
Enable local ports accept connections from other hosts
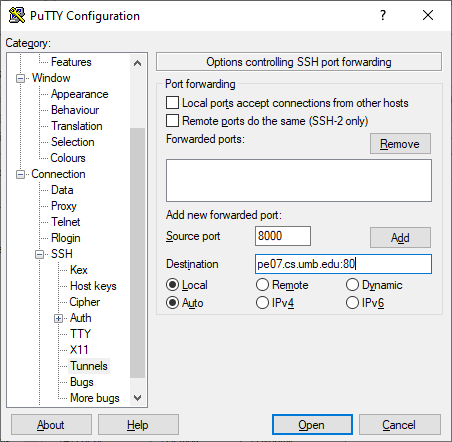point(172,103)
